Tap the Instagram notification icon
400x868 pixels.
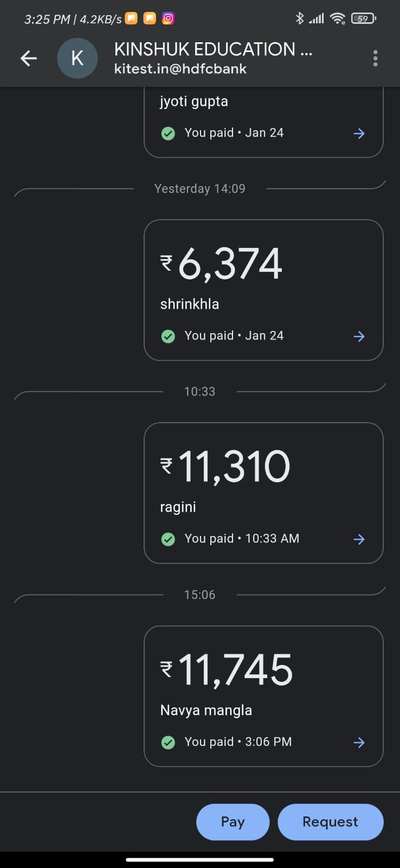[x=169, y=18]
